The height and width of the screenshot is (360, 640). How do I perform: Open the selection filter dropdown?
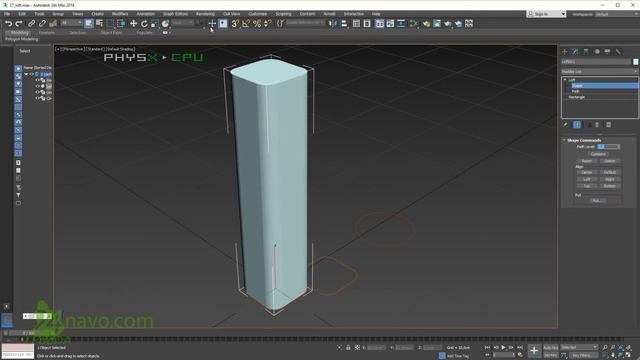71,23
